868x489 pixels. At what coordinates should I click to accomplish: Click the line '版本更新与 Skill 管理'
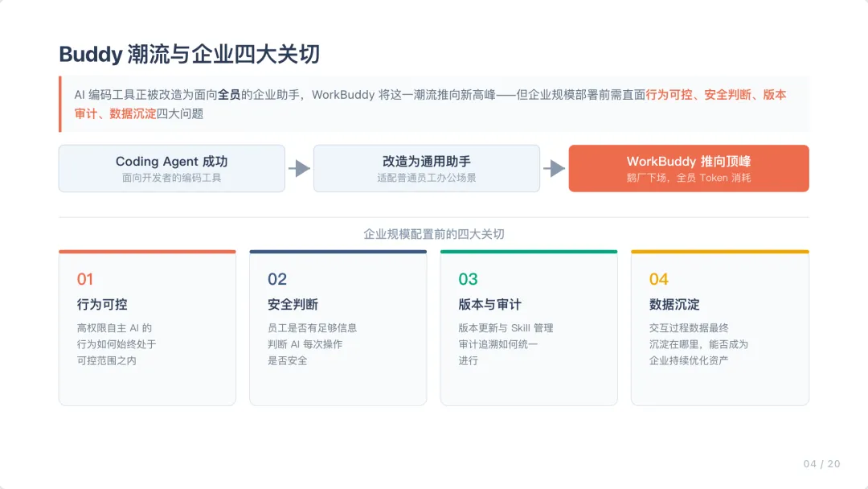(506, 328)
